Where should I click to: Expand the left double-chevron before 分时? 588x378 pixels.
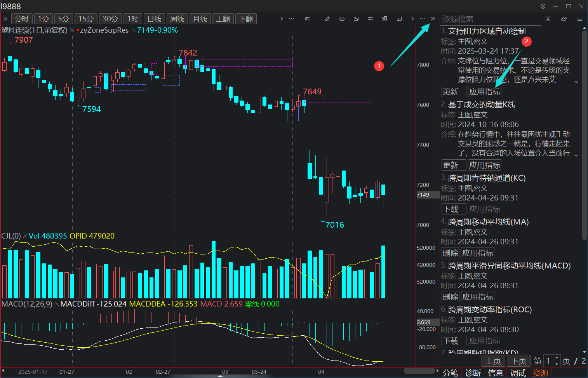point(5,19)
